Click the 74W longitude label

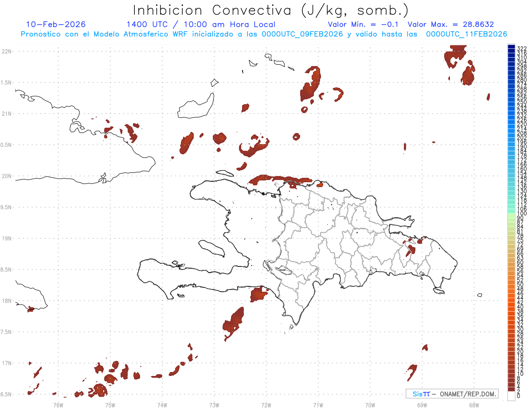click(x=162, y=404)
